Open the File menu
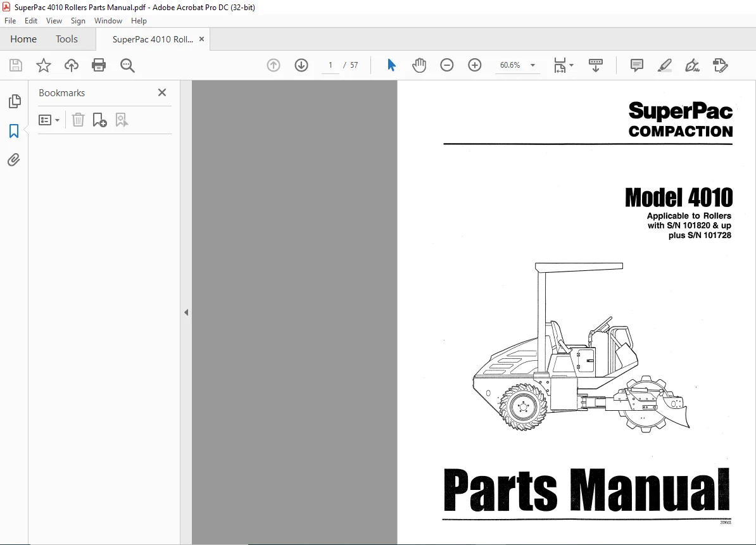The image size is (756, 545). (x=10, y=21)
